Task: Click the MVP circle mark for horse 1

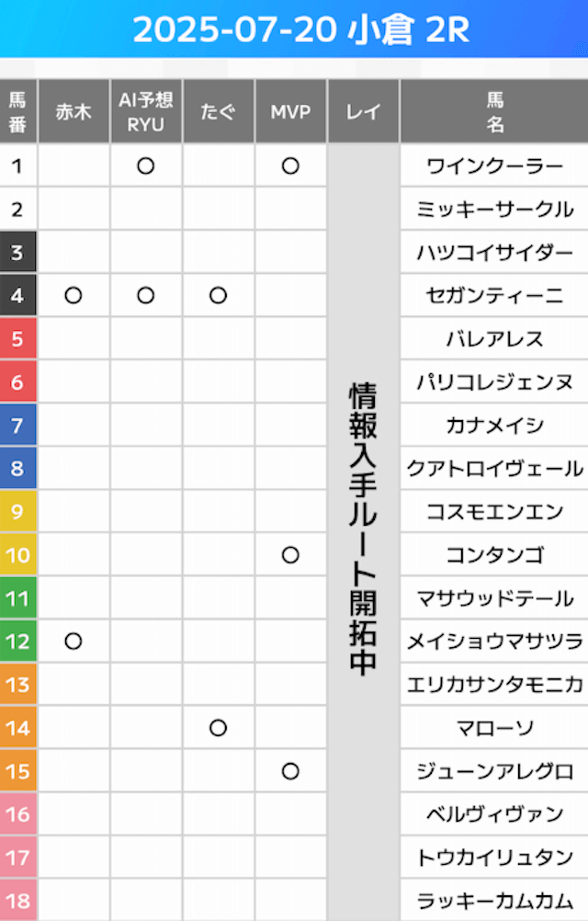Action: tap(290, 166)
